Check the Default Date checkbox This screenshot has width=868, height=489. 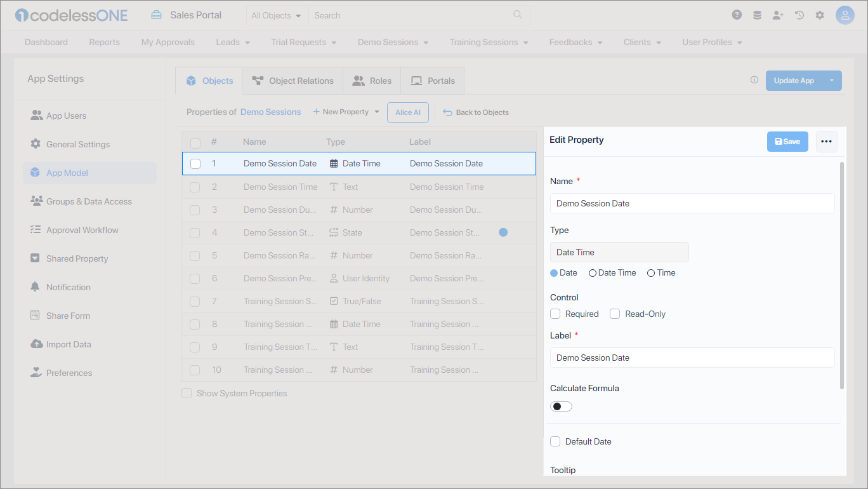pyautogui.click(x=555, y=441)
